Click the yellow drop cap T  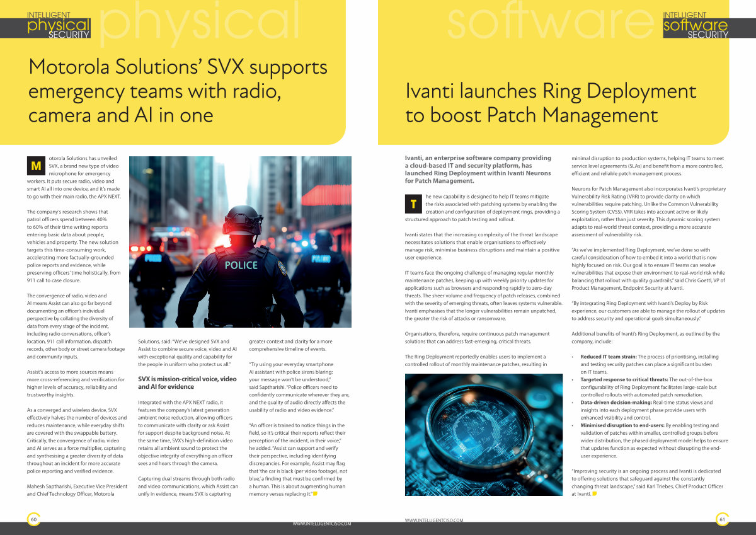413,204
